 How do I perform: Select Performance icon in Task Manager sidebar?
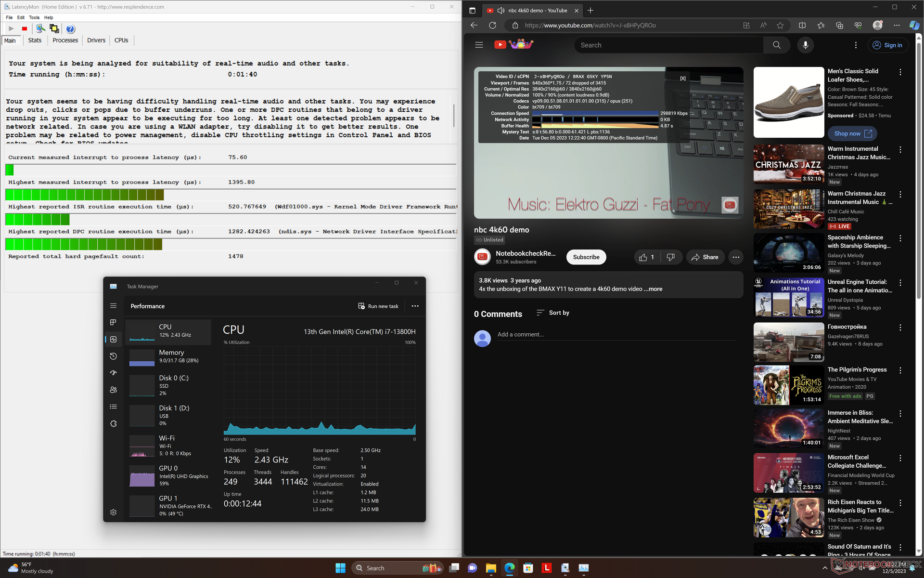tap(113, 339)
